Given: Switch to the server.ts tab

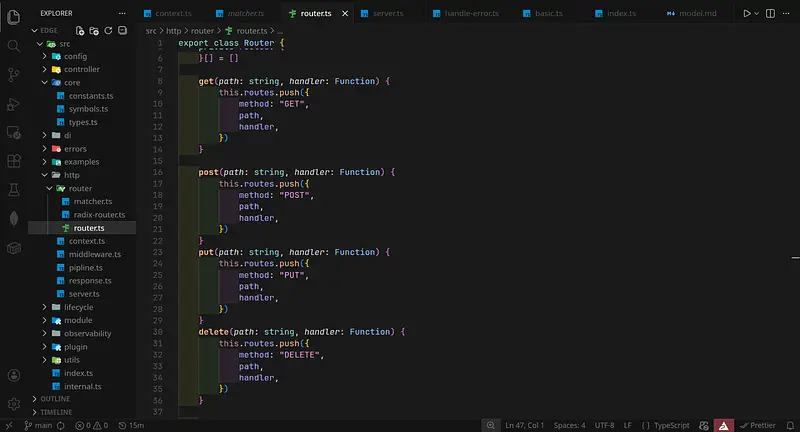Looking at the screenshot, I should (390, 14).
